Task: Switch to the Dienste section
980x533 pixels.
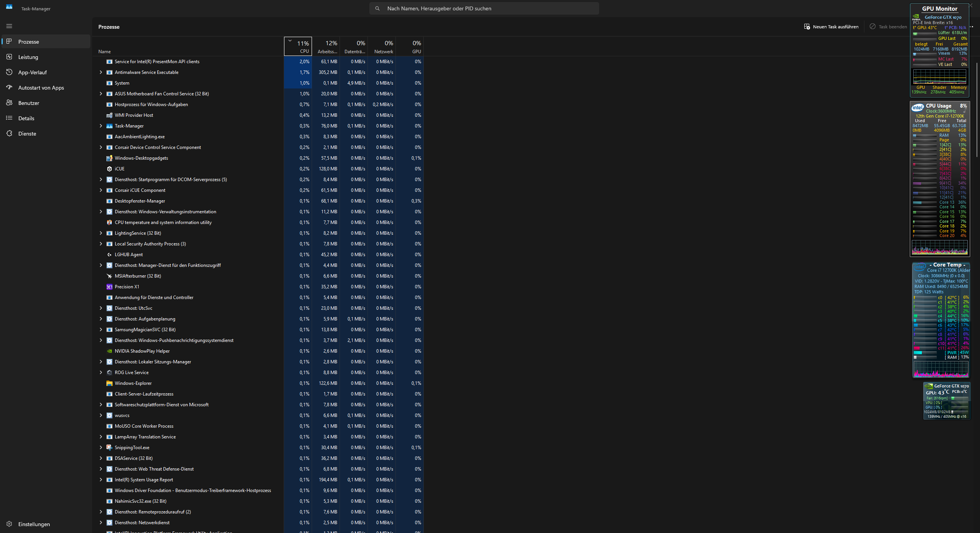Action: coord(28,133)
